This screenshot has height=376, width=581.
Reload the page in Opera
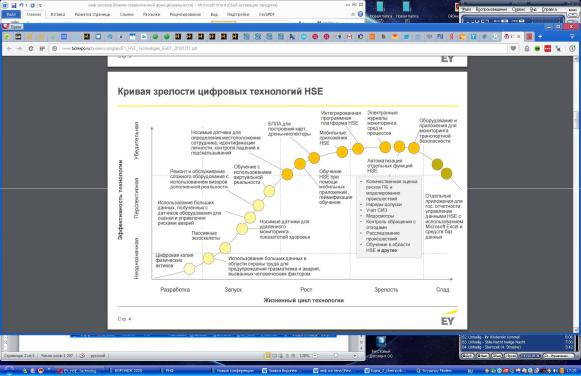point(31,49)
